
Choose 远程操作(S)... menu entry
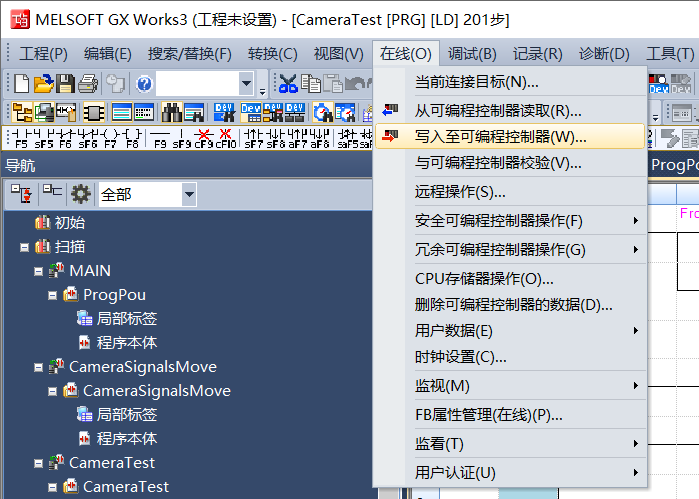point(510,192)
